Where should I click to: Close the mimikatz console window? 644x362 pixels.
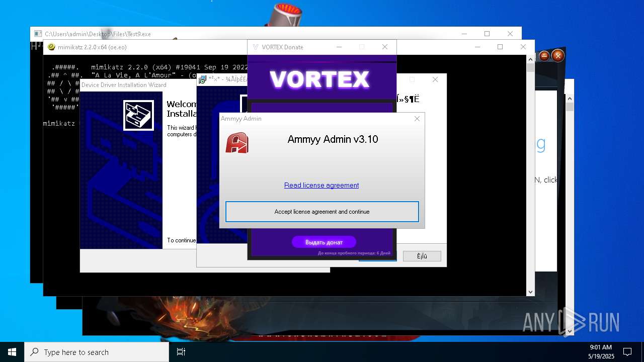point(523,47)
